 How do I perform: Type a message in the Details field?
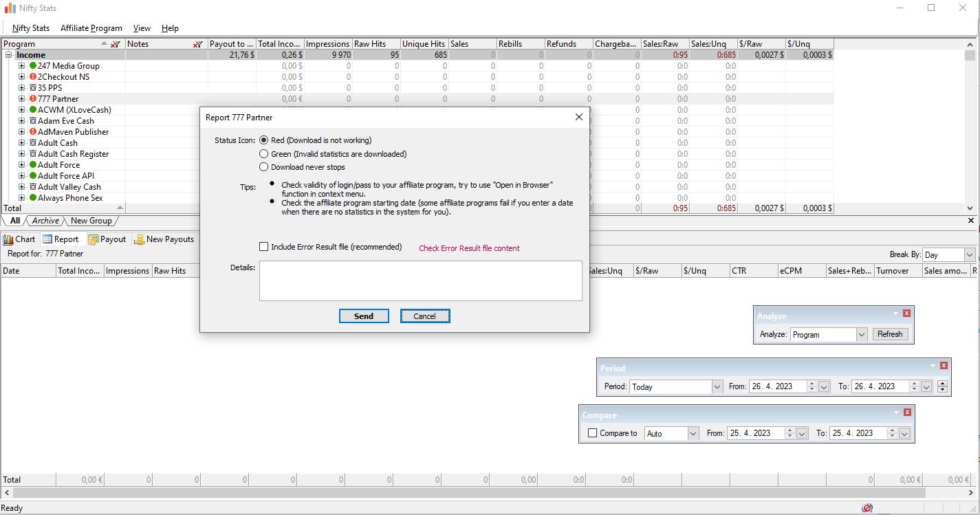click(420, 281)
